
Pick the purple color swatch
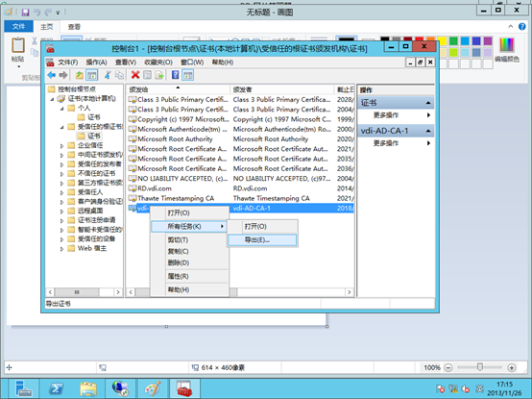(x=488, y=41)
